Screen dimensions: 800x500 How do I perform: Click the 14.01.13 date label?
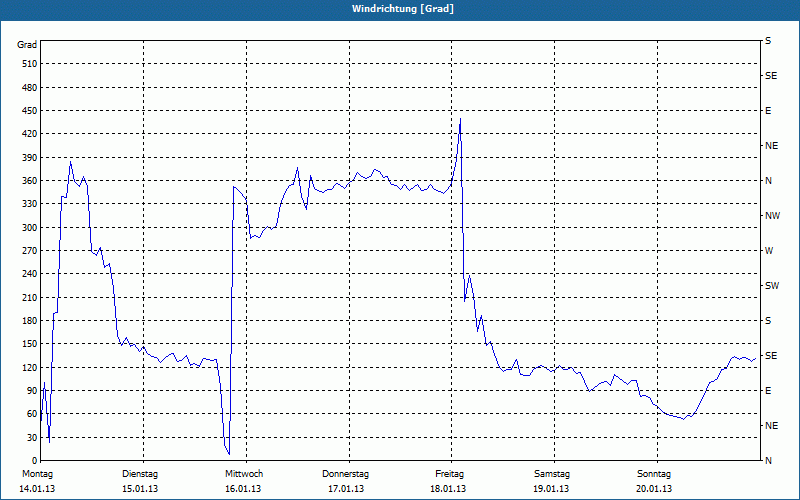coord(37,489)
